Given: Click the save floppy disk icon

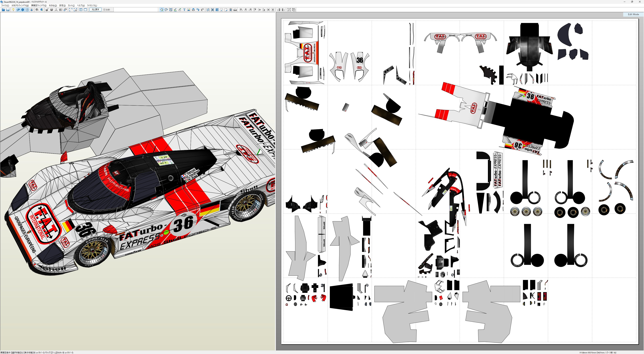Looking at the screenshot, I should click(x=8, y=10).
